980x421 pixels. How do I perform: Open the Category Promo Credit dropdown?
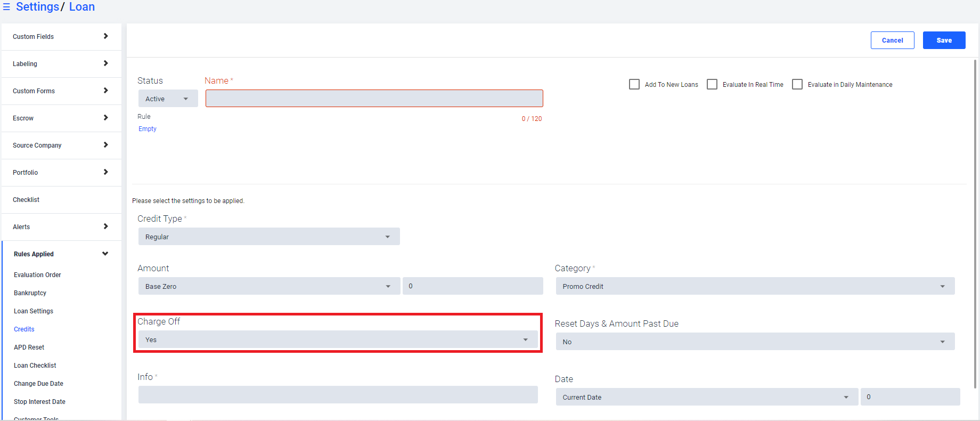[x=755, y=286]
